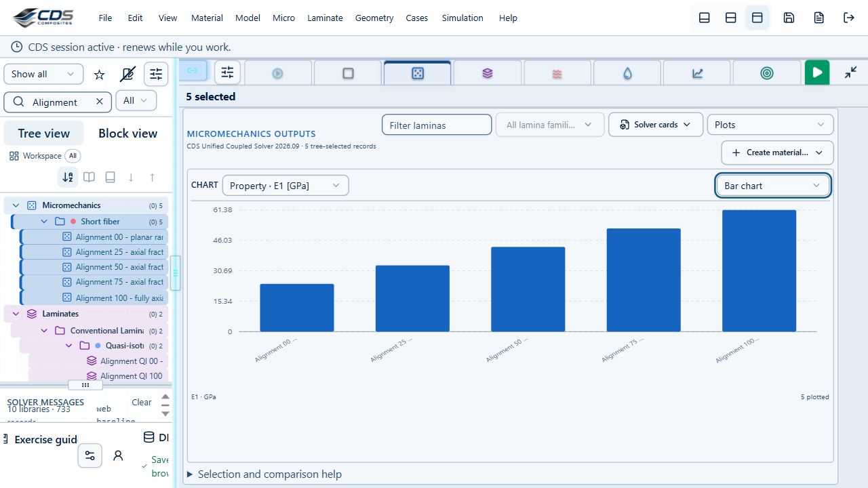This screenshot has height=488, width=868.
Task: Open the Property E1 [GPa] dropdown
Action: pyautogui.click(x=285, y=186)
